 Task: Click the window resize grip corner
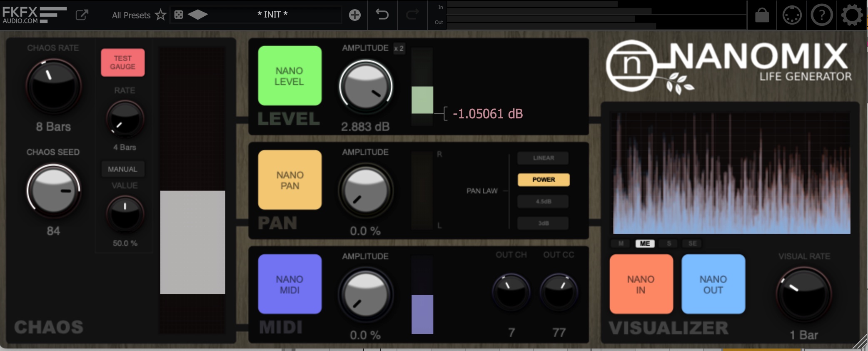(x=860, y=342)
